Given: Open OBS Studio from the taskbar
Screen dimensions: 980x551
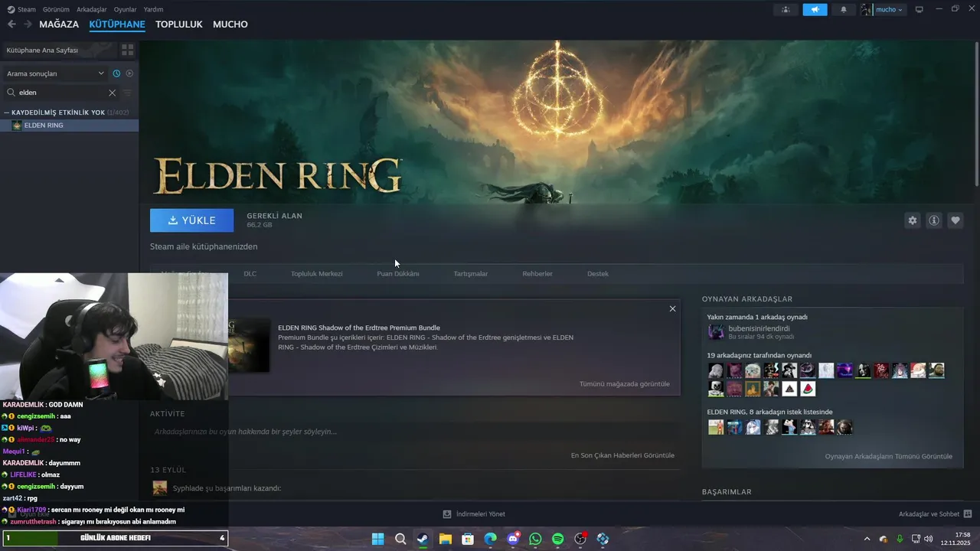Looking at the screenshot, I should (x=580, y=539).
